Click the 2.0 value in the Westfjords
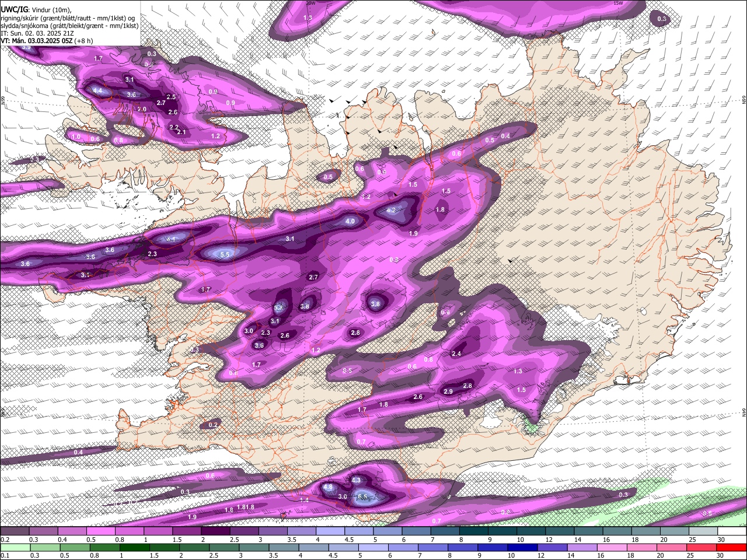This screenshot has height=560, width=747. point(142,110)
